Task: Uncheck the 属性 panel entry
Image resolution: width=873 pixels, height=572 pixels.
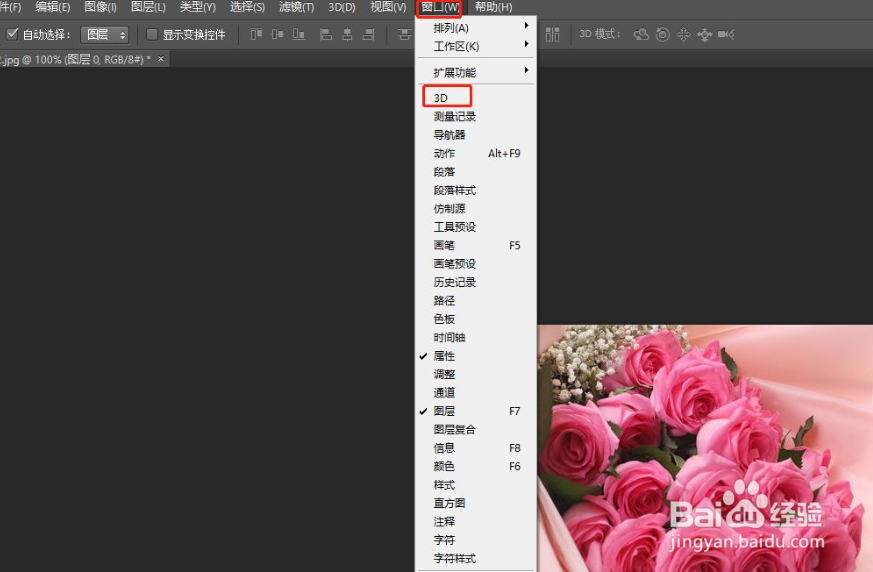Action: tap(476, 355)
